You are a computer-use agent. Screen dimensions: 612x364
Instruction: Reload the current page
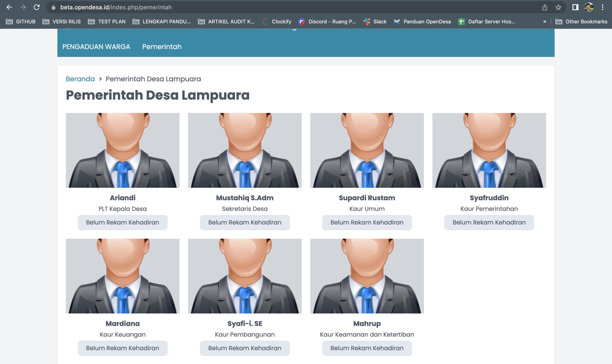pyautogui.click(x=36, y=7)
